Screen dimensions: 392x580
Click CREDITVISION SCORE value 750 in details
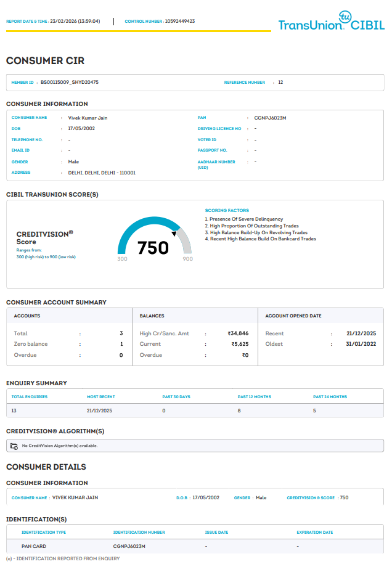[x=345, y=498]
